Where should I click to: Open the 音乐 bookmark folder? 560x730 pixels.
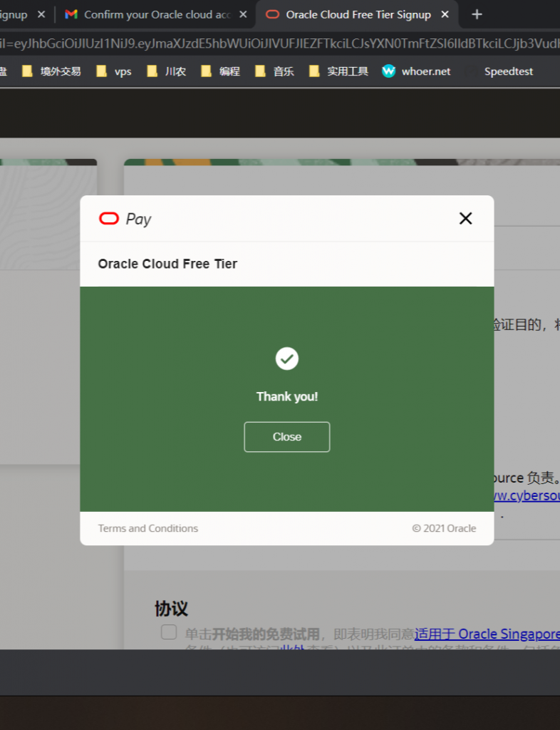tap(275, 71)
